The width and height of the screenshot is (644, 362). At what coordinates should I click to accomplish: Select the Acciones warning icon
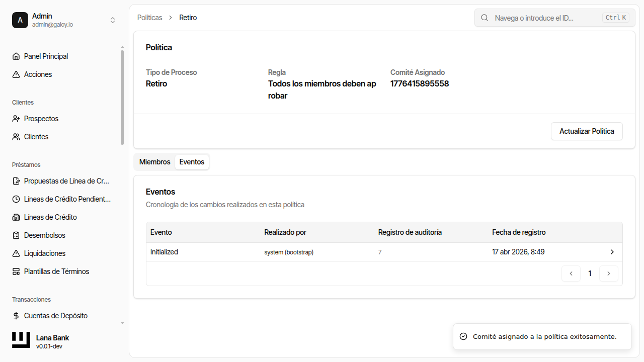tap(16, 74)
